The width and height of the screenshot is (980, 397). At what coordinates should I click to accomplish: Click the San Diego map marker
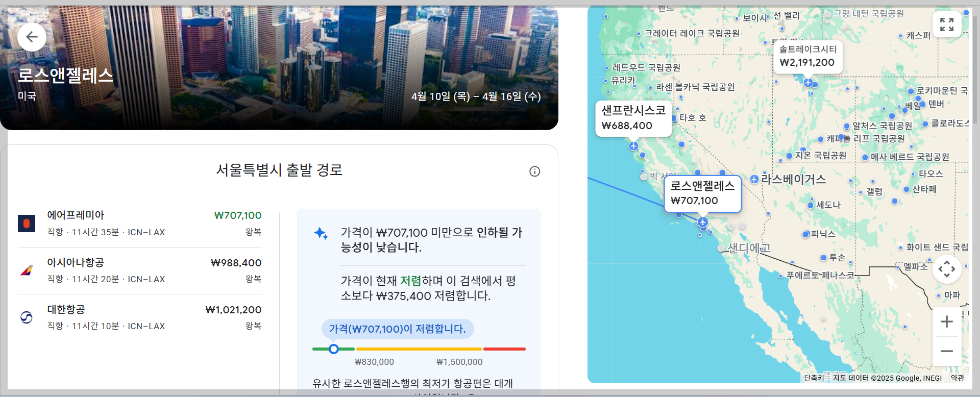pyautogui.click(x=721, y=248)
